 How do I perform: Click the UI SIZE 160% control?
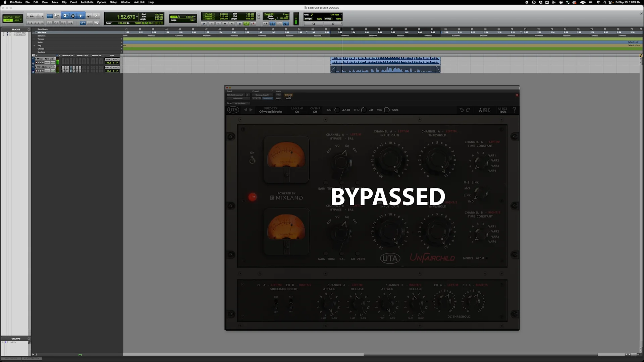pos(502,110)
